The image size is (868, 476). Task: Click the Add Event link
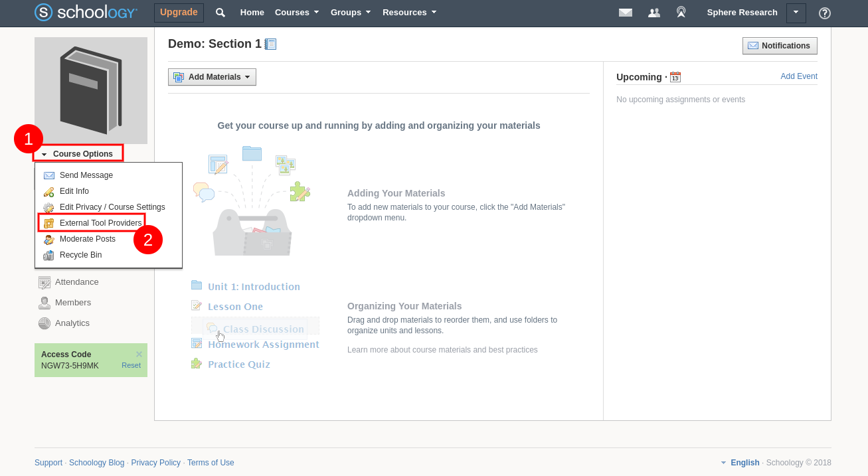tap(799, 76)
